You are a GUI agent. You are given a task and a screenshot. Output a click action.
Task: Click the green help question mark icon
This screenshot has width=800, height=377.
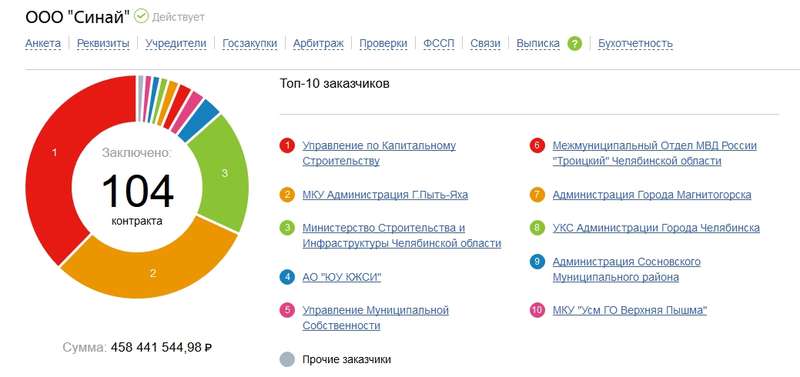pos(574,44)
